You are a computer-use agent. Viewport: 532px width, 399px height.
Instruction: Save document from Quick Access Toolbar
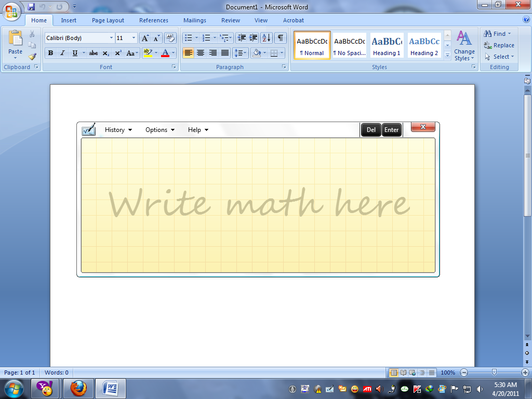click(31, 6)
